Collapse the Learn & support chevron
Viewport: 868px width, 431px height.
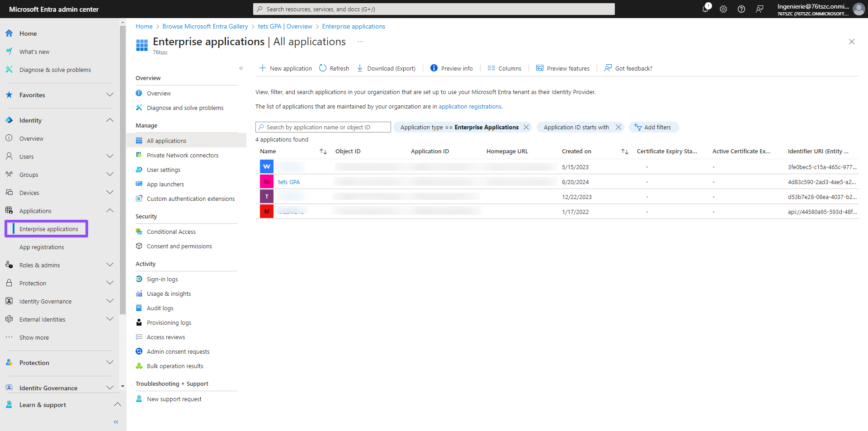click(x=118, y=404)
